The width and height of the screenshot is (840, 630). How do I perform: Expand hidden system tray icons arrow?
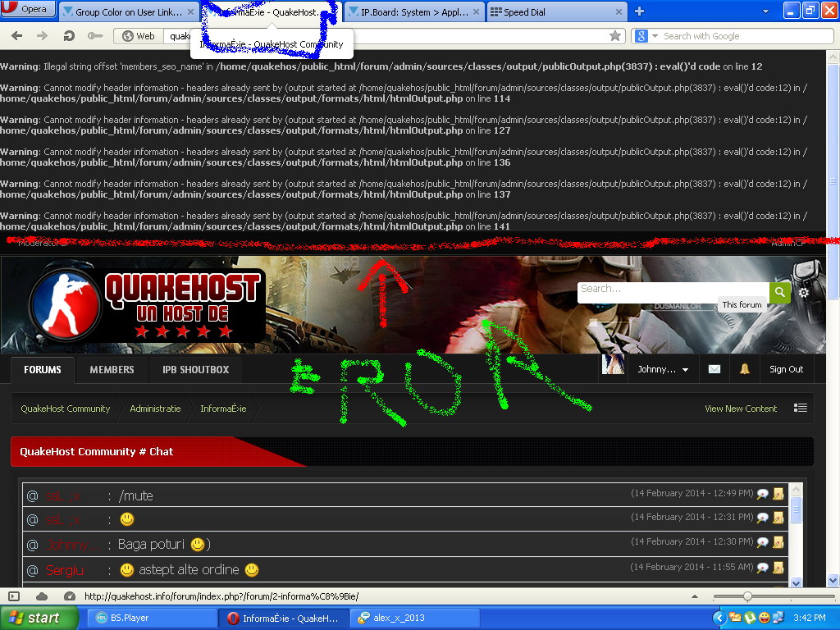point(719,619)
